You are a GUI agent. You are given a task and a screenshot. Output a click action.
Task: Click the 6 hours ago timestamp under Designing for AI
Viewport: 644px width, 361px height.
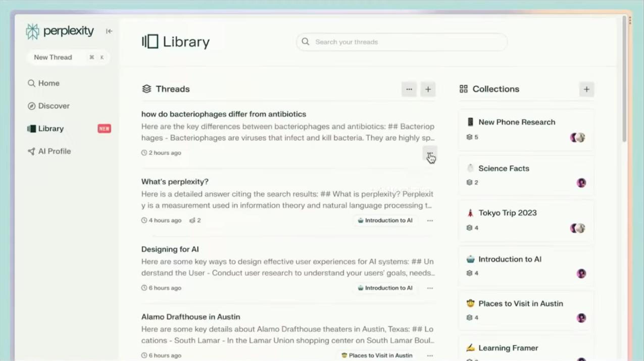pos(161,288)
